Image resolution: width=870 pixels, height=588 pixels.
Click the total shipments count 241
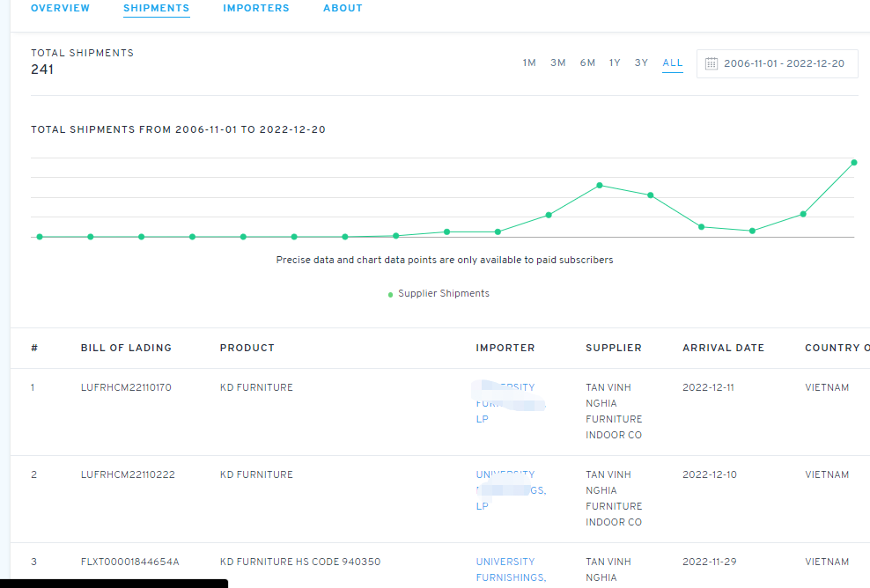tap(42, 70)
